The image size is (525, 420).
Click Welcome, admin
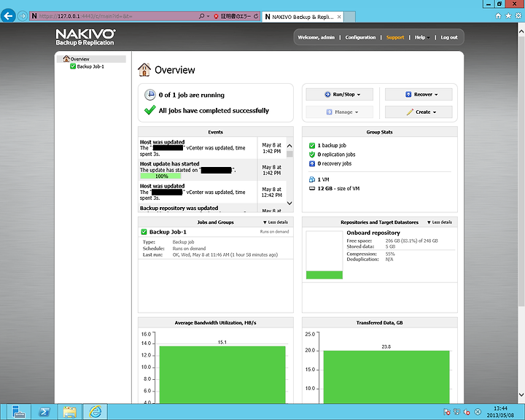pos(316,37)
